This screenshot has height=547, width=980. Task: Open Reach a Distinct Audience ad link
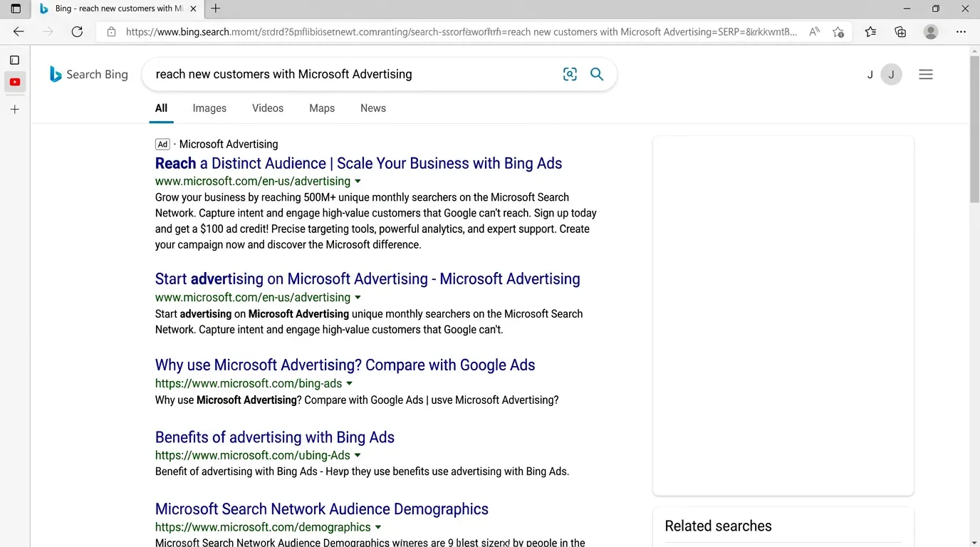(x=358, y=163)
